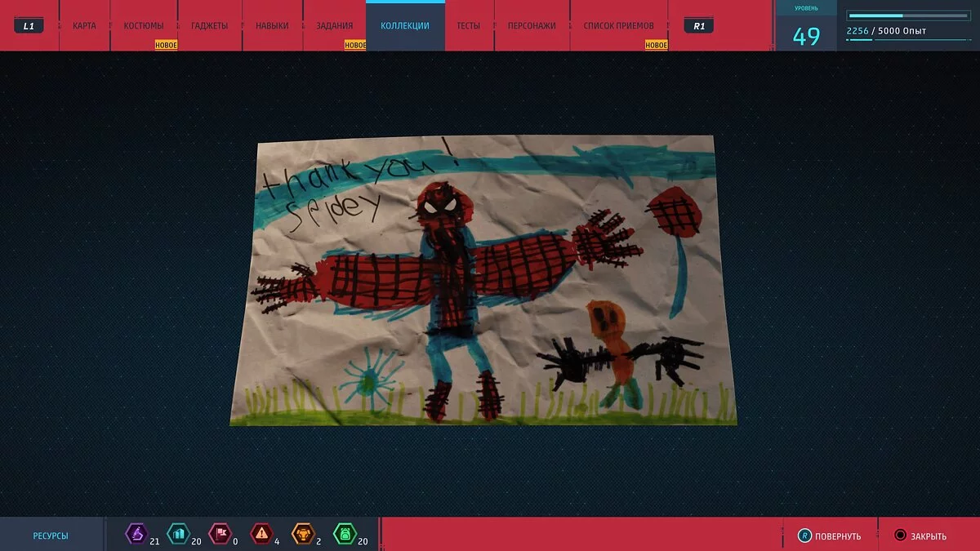Select the orange challenge token icon

(303, 534)
